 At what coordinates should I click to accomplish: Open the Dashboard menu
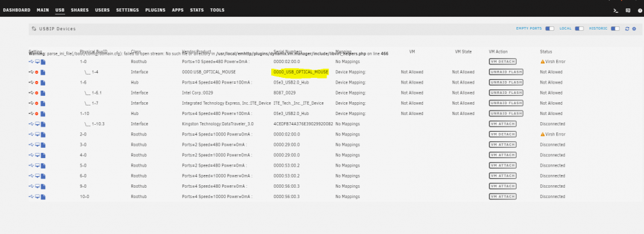pos(17,10)
